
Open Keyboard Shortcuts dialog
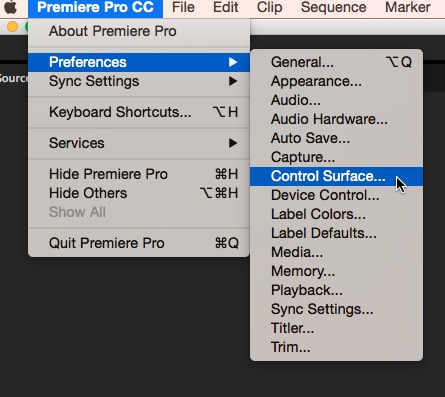click(x=139, y=112)
